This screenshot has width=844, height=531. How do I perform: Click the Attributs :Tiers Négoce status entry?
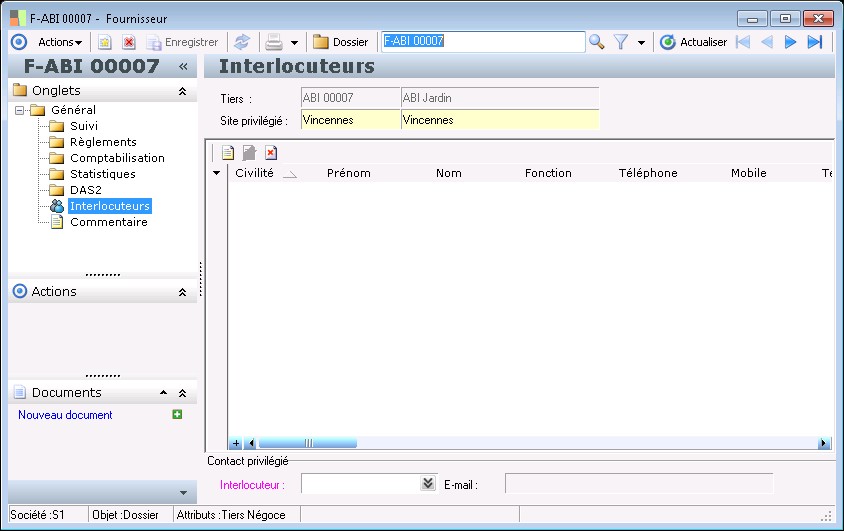click(231, 515)
